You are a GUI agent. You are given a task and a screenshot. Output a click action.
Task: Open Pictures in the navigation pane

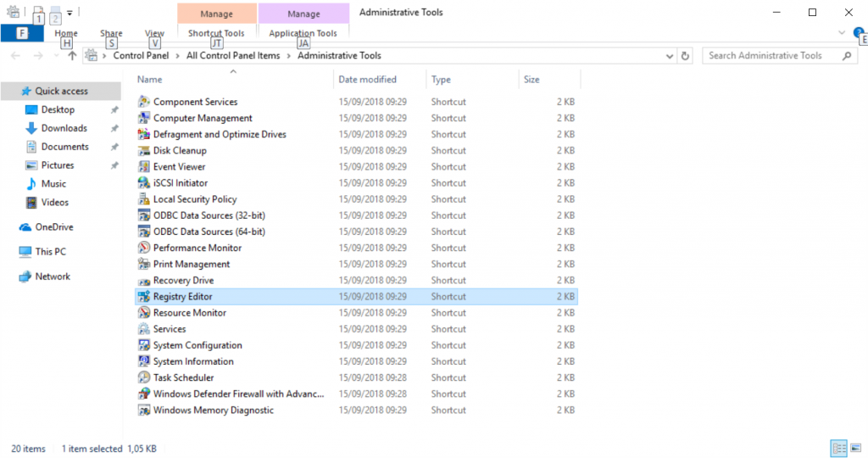58,165
